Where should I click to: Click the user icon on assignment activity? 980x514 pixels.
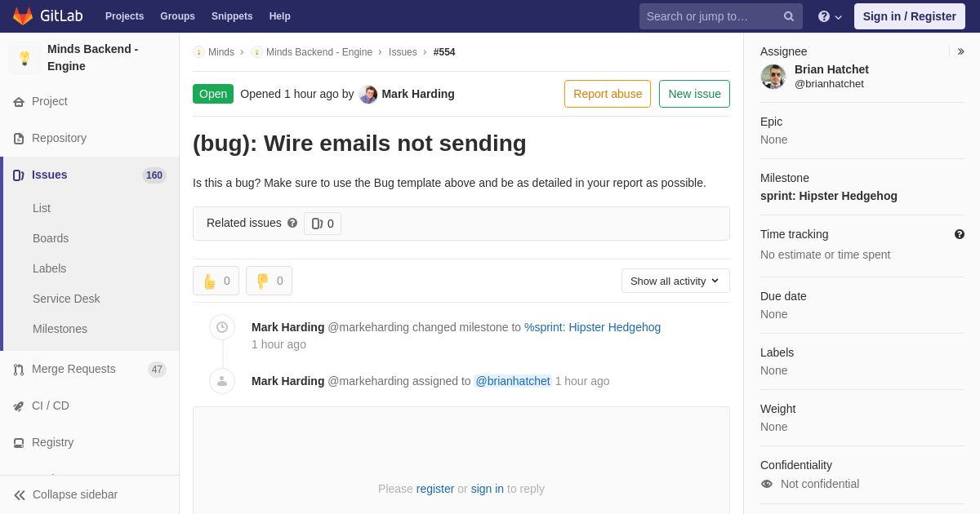click(222, 381)
